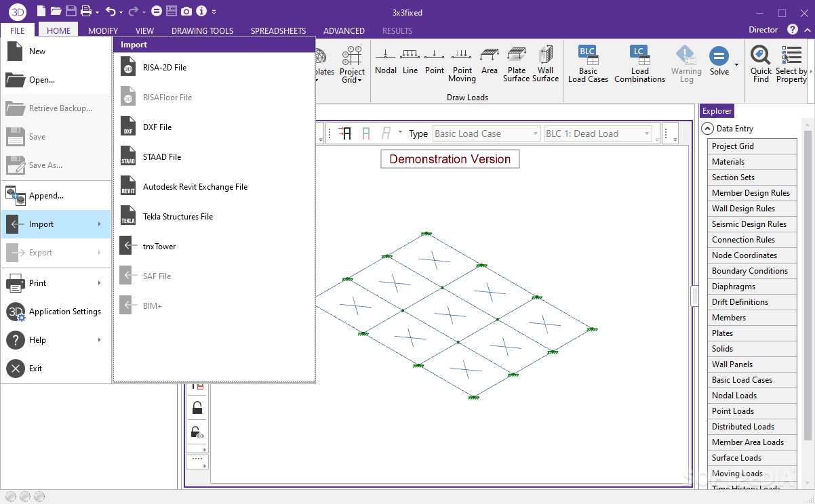Click the Select by Property tool

click(x=791, y=65)
